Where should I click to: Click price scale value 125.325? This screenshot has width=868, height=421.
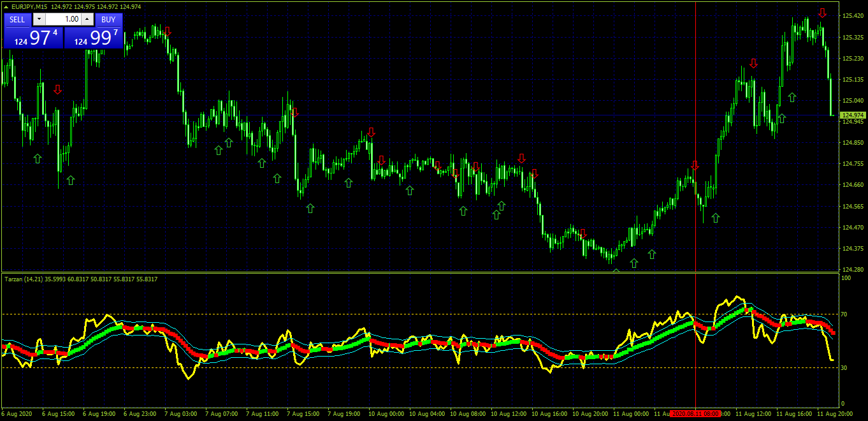point(852,37)
